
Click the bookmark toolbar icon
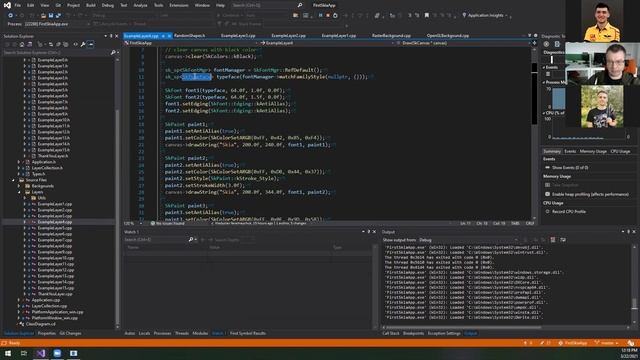(427, 16)
